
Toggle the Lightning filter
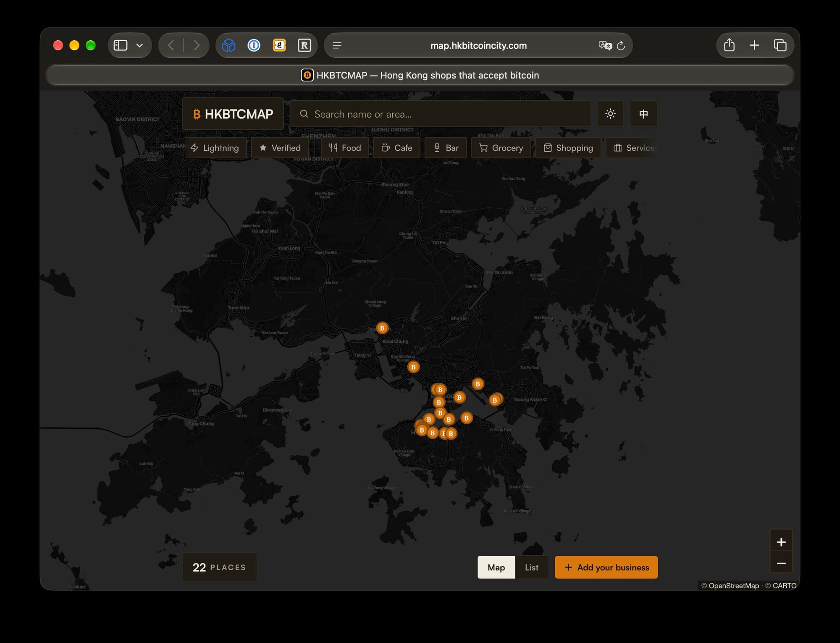pyautogui.click(x=215, y=148)
